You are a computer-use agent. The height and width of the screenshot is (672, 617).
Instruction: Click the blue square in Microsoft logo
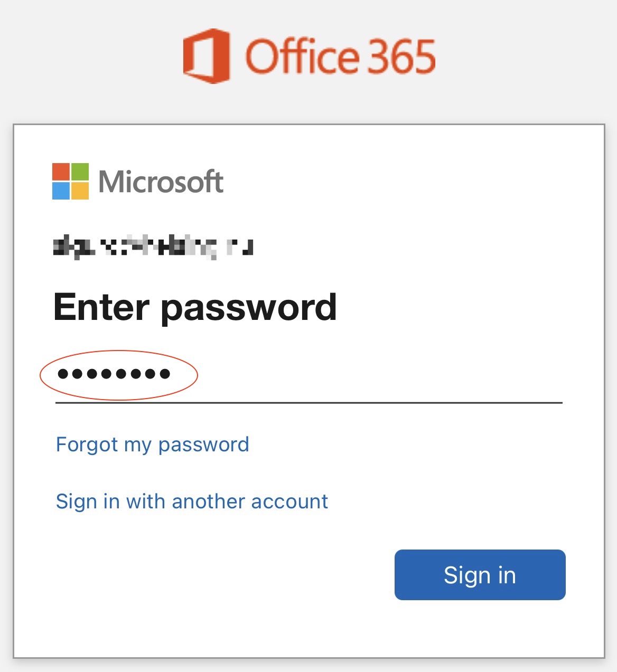point(61,191)
